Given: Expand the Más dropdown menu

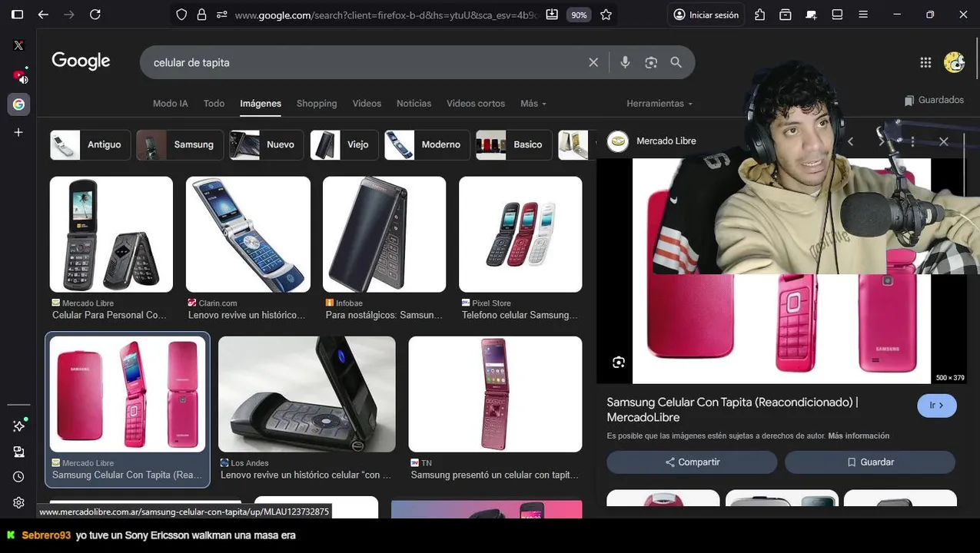Looking at the screenshot, I should tap(533, 103).
